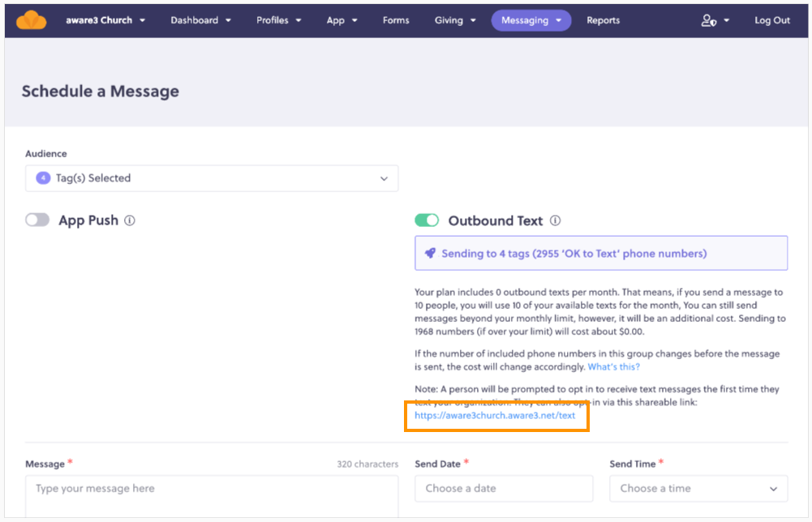Open the user account icon menu
812x522 pixels.
click(715, 20)
